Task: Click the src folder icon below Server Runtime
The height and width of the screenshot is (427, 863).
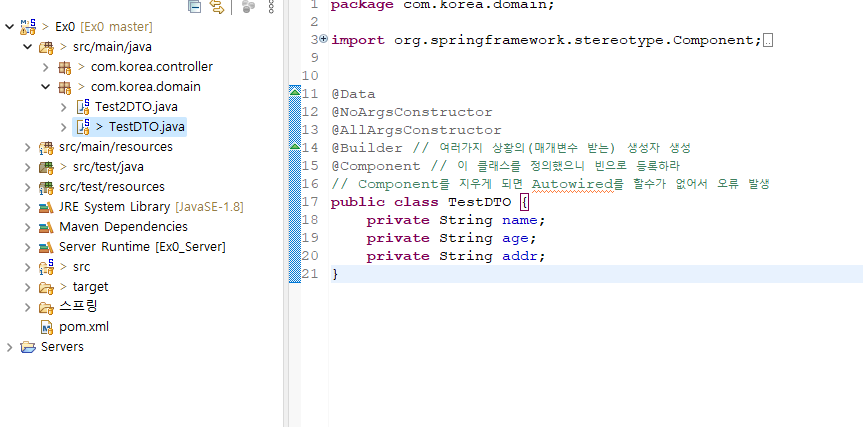Action: point(46,267)
